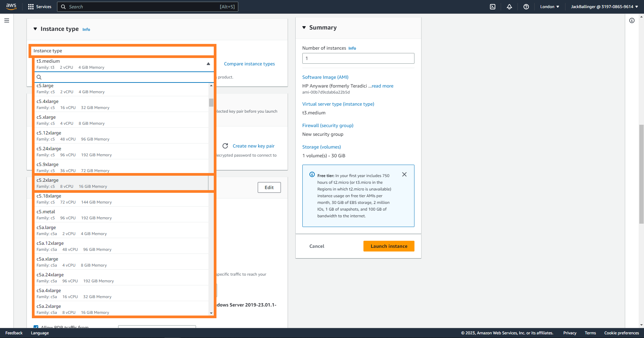Image resolution: width=644 pixels, height=338 pixels.
Task: Open the AWS home logo
Action: (11, 7)
